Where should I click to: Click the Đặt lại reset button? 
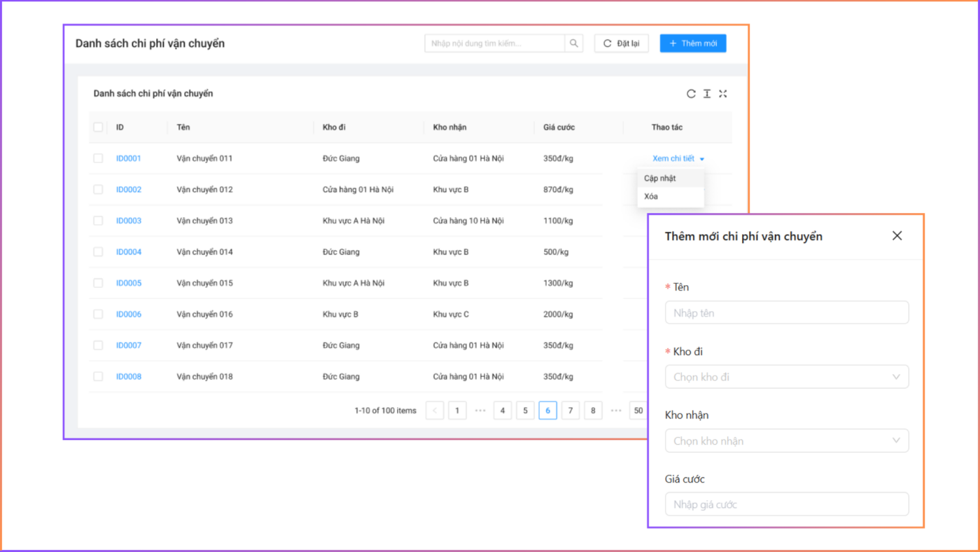coord(622,43)
